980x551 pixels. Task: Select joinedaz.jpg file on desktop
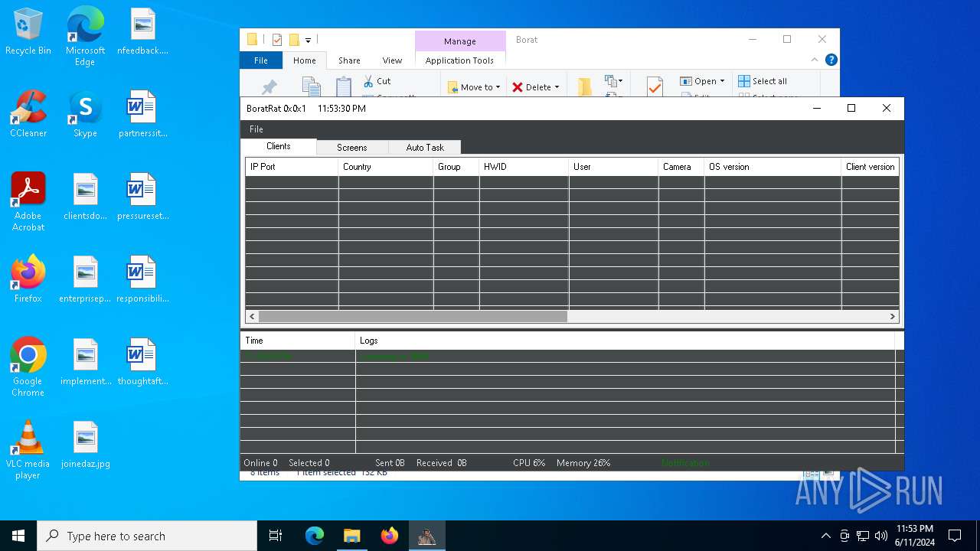click(85, 445)
